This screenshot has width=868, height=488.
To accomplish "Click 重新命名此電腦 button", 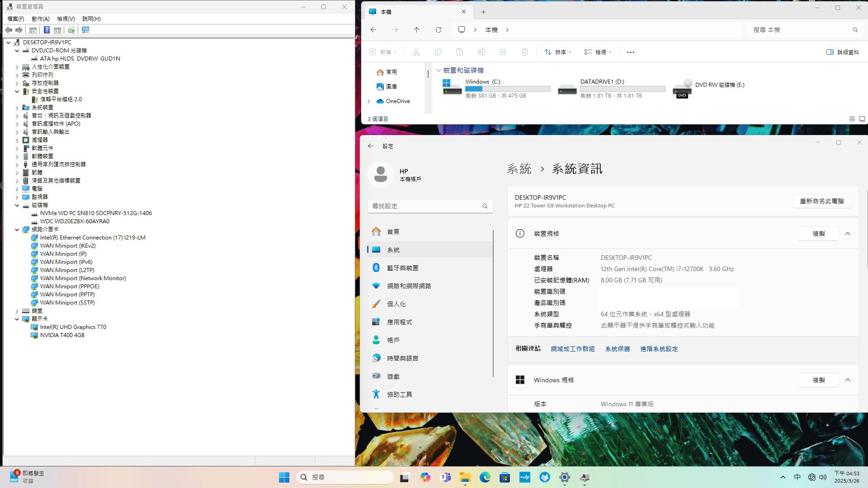I will (822, 201).
